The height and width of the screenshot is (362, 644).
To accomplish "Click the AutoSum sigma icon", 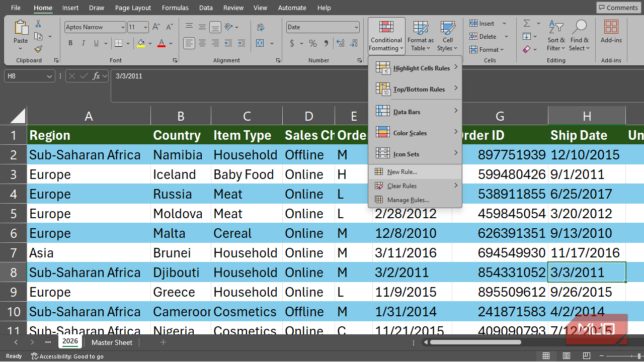I will (527, 24).
